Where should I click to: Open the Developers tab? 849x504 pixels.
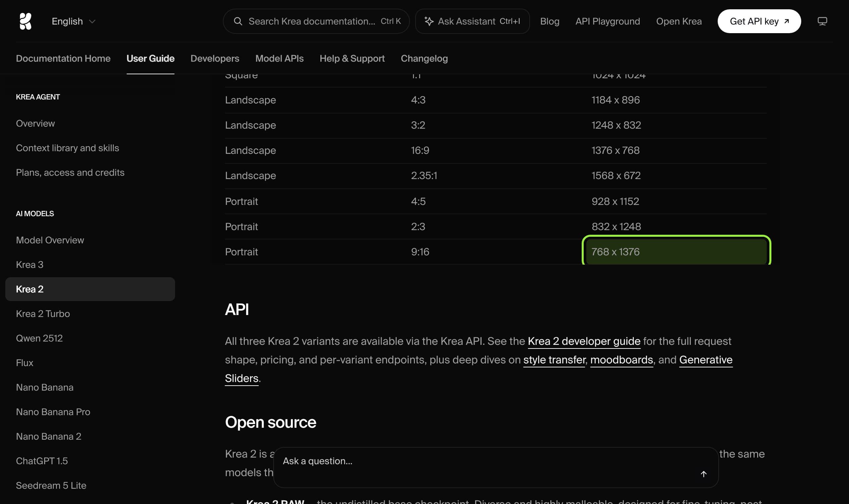pos(215,58)
